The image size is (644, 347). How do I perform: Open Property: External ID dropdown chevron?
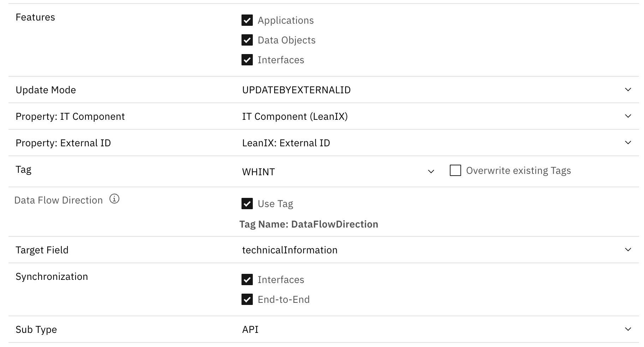click(x=628, y=143)
